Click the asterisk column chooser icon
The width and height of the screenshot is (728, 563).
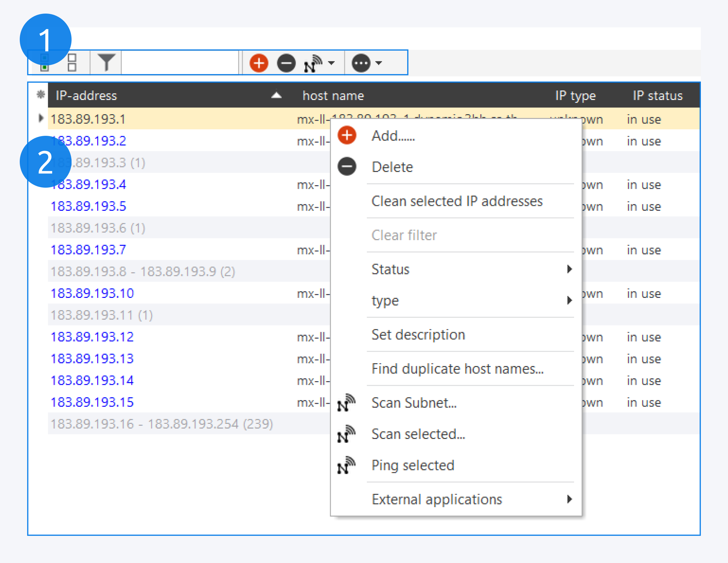(x=40, y=95)
